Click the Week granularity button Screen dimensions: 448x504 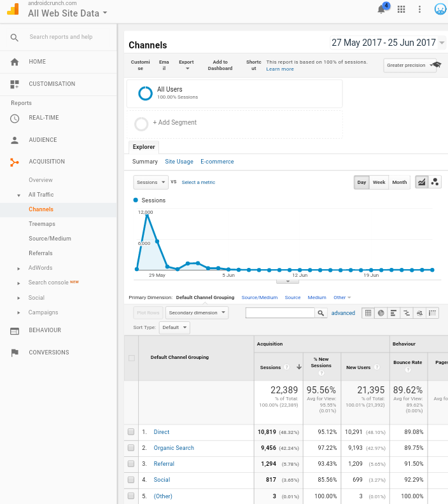point(379,182)
